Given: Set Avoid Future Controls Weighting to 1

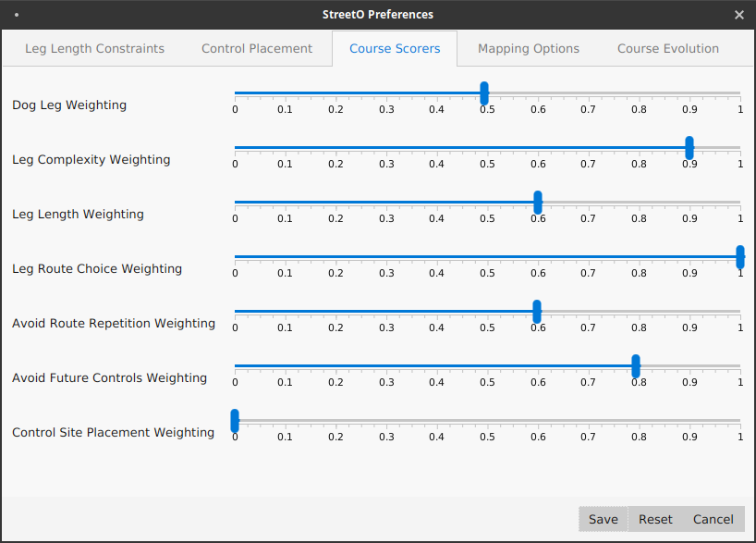Looking at the screenshot, I should point(740,366).
